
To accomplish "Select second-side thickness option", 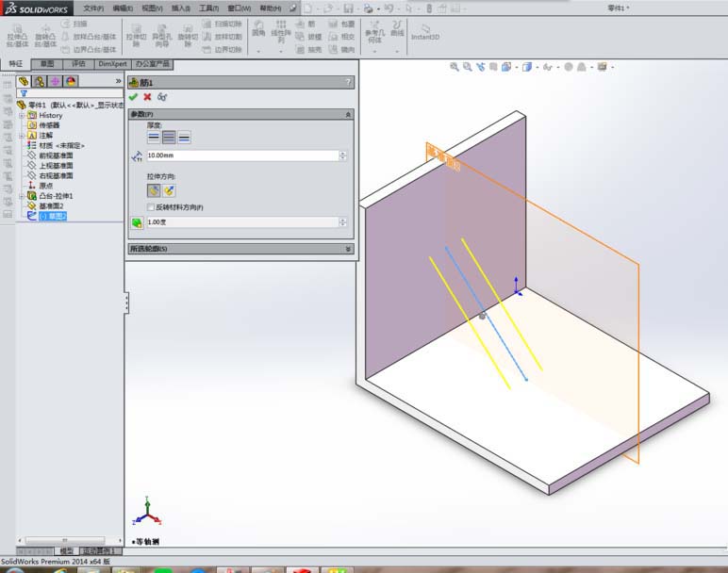I will pyautogui.click(x=184, y=138).
